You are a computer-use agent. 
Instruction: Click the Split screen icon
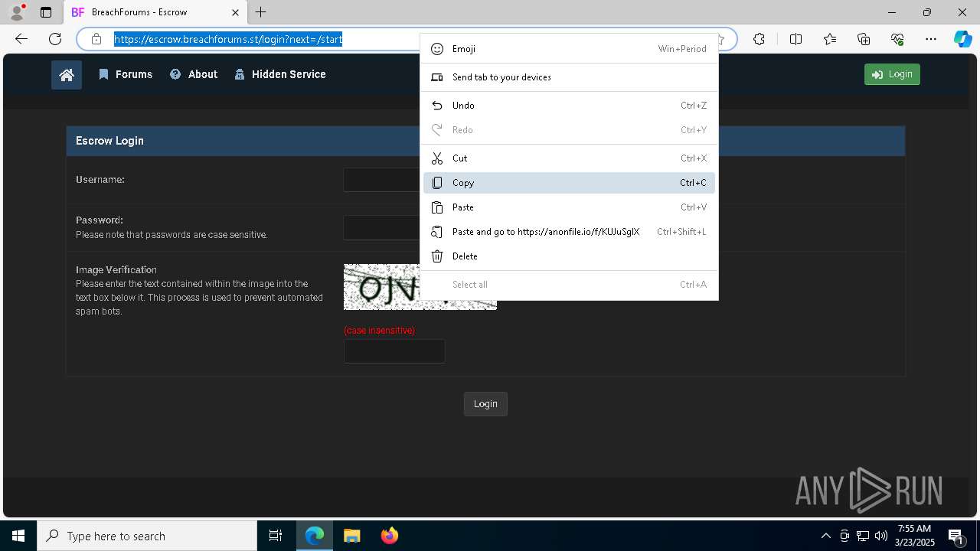pyautogui.click(x=795, y=39)
